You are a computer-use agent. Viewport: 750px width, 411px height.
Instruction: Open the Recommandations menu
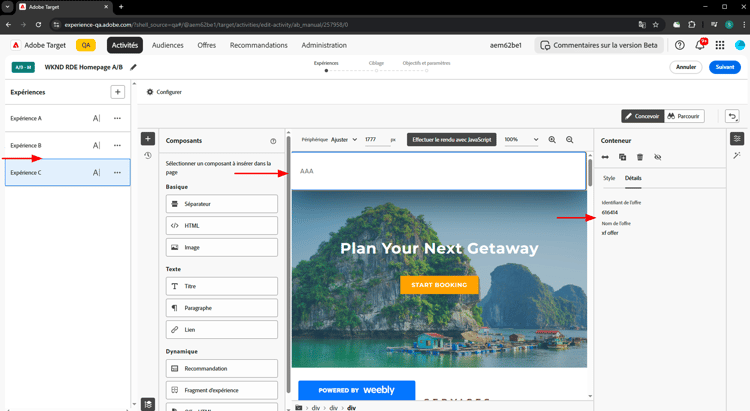pos(259,45)
